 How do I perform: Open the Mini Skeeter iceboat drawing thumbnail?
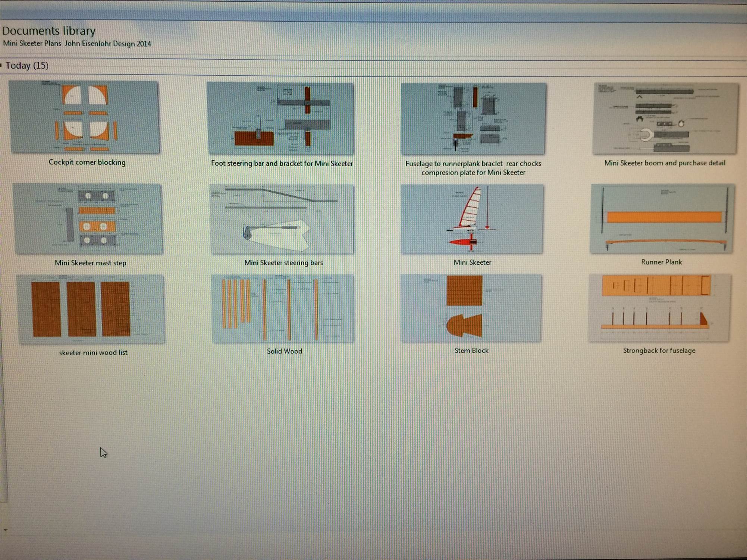tap(472, 219)
